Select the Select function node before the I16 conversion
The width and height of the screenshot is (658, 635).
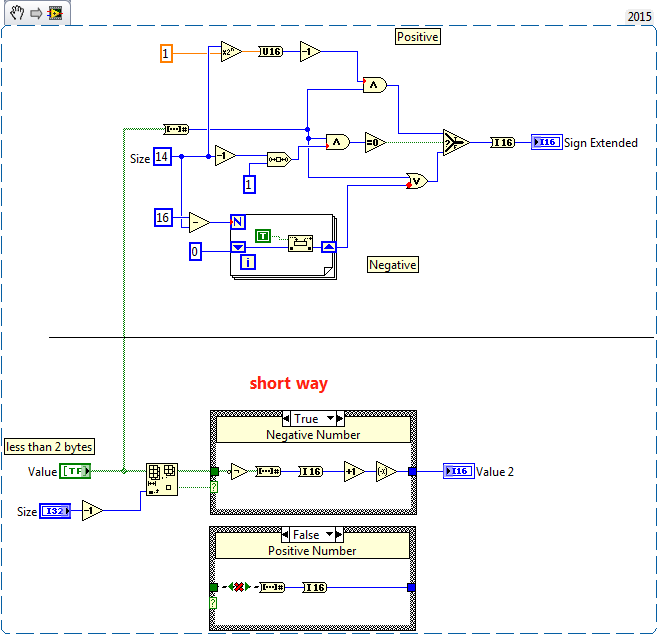tap(456, 142)
